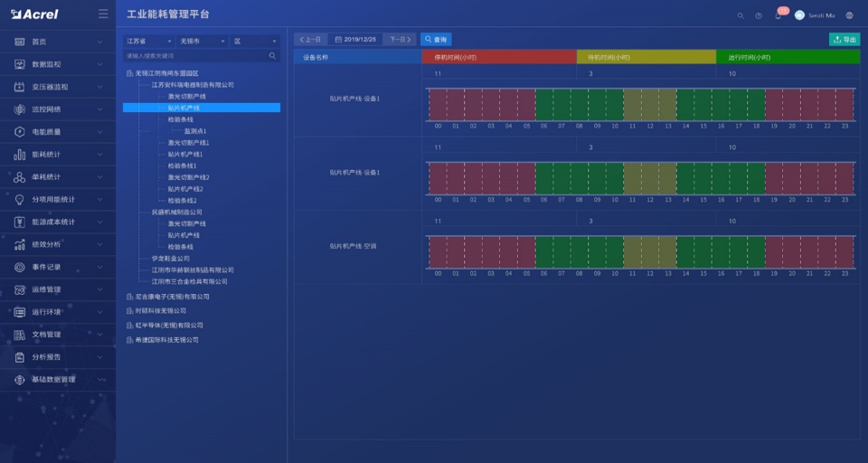The image size is (868, 463).
Task: Click the building icon of 希捷国际科技无锡公司
Action: pyautogui.click(x=129, y=340)
